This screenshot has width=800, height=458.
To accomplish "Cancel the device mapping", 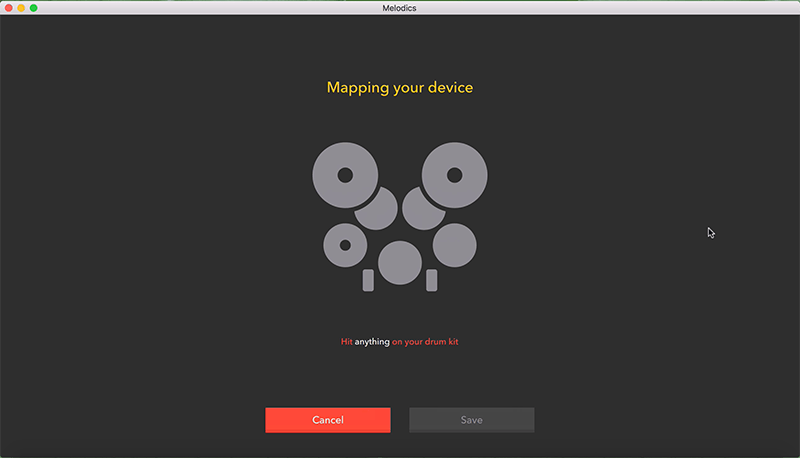I will click(x=328, y=420).
